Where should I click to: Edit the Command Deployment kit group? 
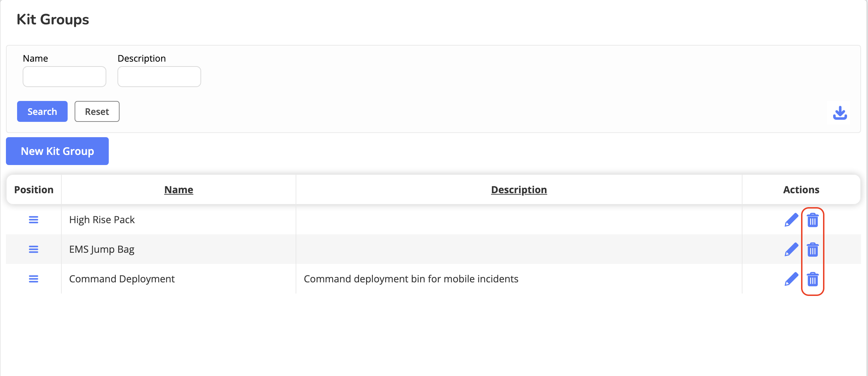pyautogui.click(x=791, y=279)
